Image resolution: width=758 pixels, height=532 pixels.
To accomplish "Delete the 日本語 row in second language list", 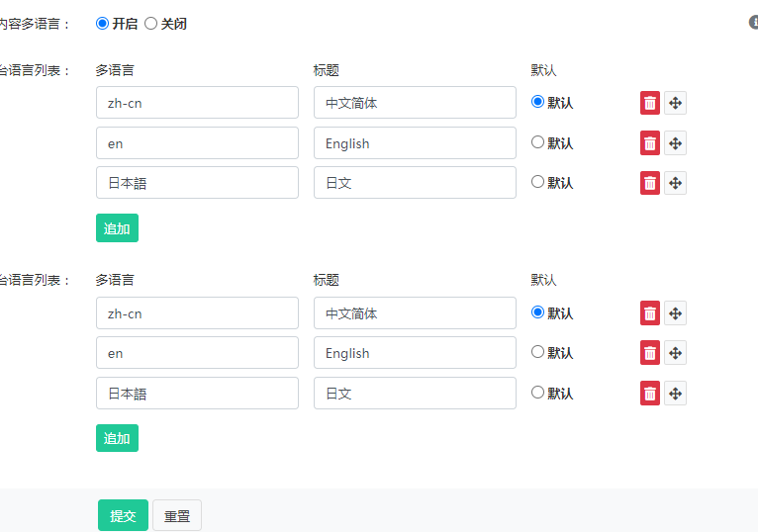I will click(650, 394).
